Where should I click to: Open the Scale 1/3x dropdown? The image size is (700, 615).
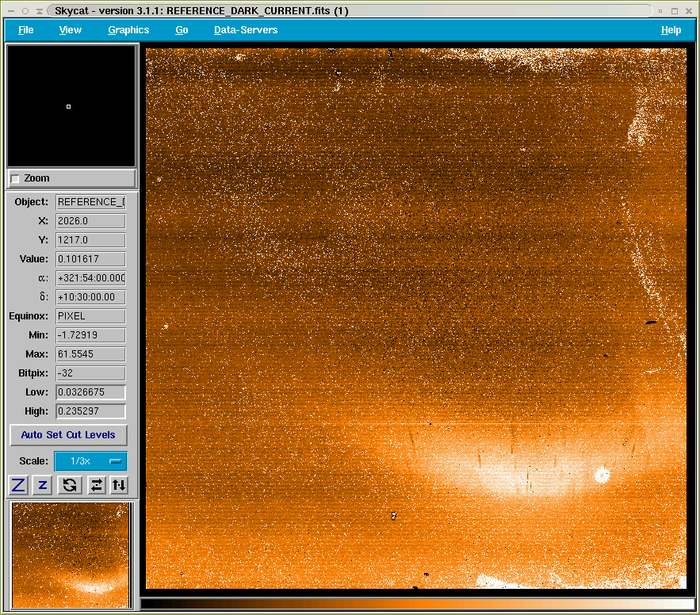pyautogui.click(x=90, y=461)
